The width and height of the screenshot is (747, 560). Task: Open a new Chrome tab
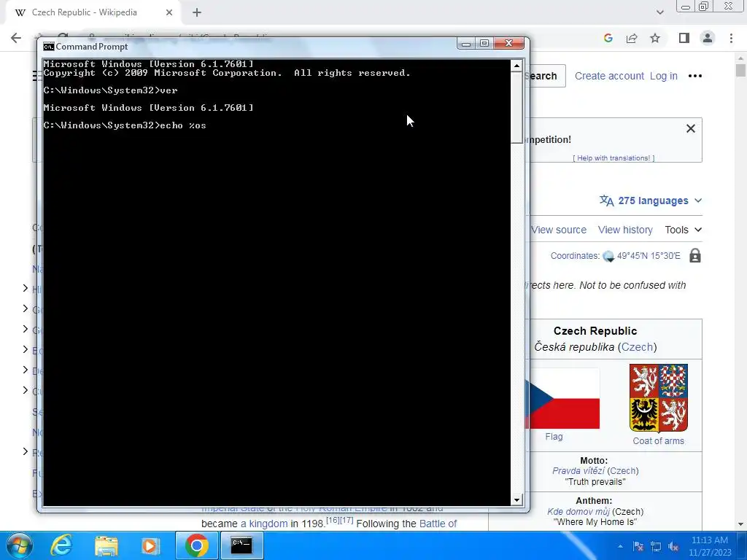click(197, 13)
